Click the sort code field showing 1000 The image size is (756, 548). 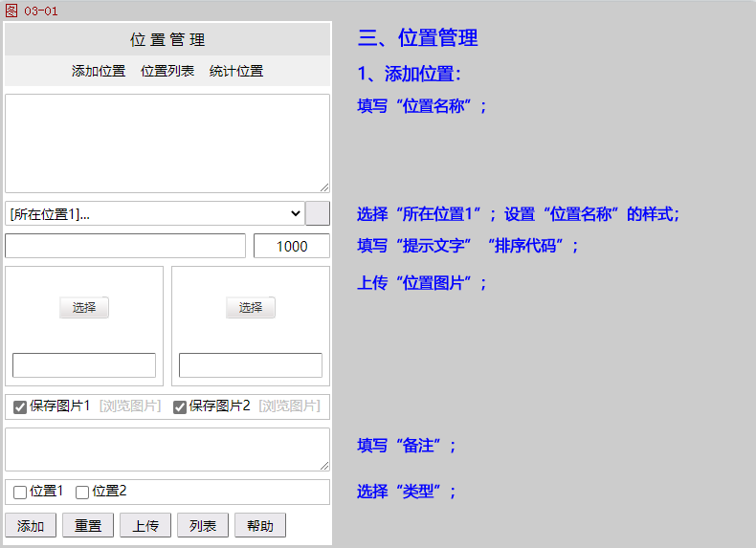292,246
